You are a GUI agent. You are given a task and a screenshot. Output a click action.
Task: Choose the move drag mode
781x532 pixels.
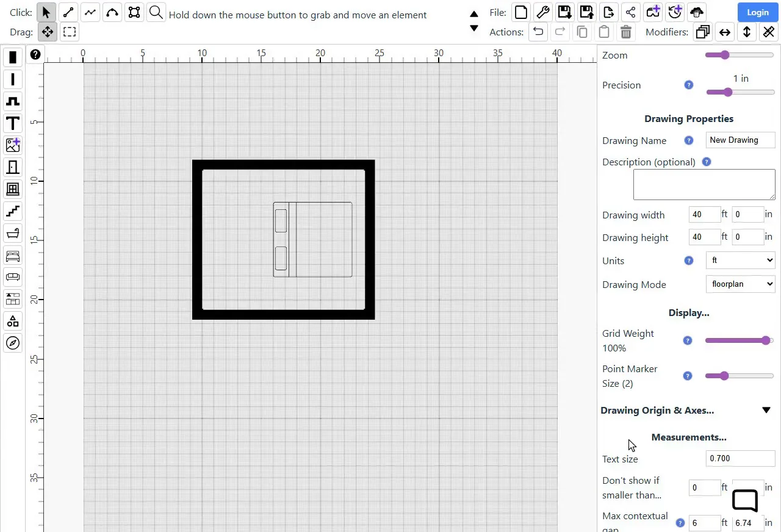47,32
